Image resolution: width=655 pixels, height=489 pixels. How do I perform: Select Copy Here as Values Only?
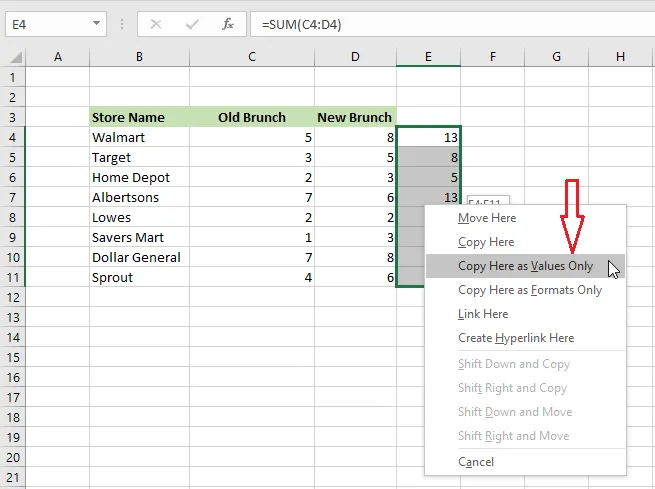(525, 266)
